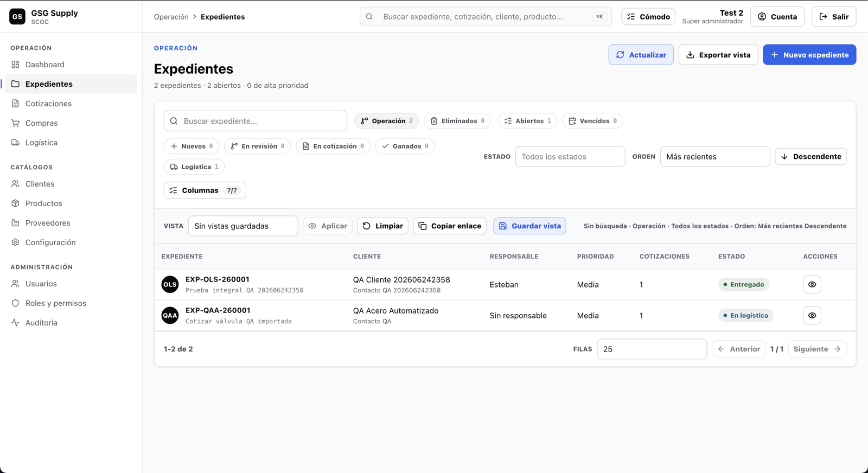This screenshot has width=868, height=473.
Task: Toggle the Abiertos filter chip
Action: coord(527,121)
